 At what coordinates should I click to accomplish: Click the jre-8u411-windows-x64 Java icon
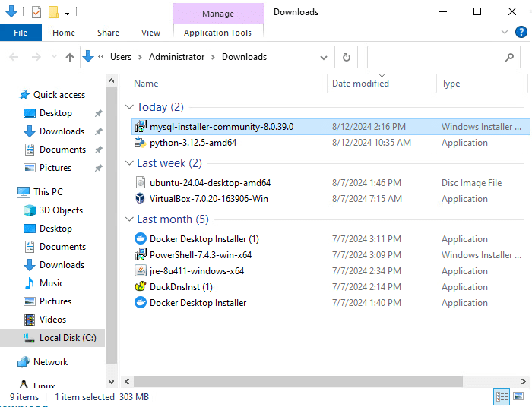tap(141, 271)
